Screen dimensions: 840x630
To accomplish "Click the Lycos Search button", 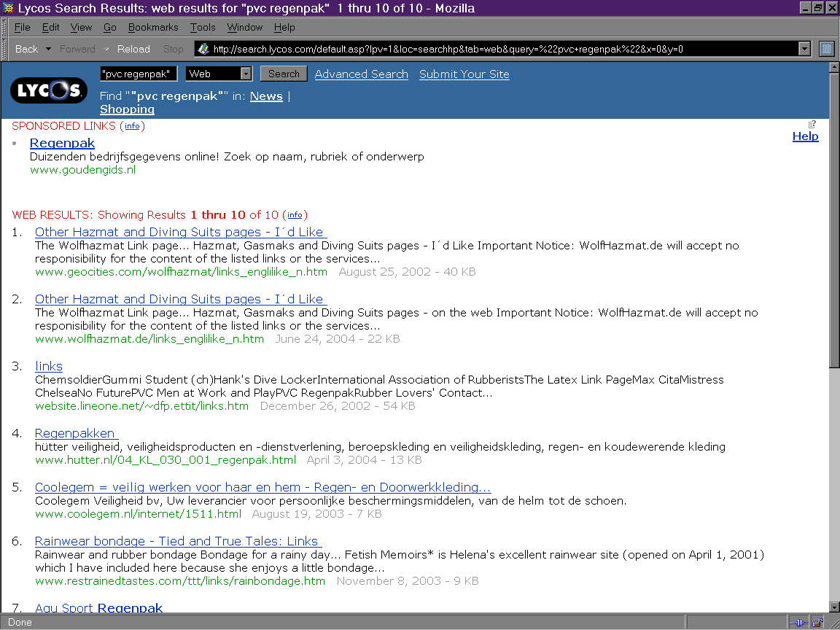I will 284,74.
